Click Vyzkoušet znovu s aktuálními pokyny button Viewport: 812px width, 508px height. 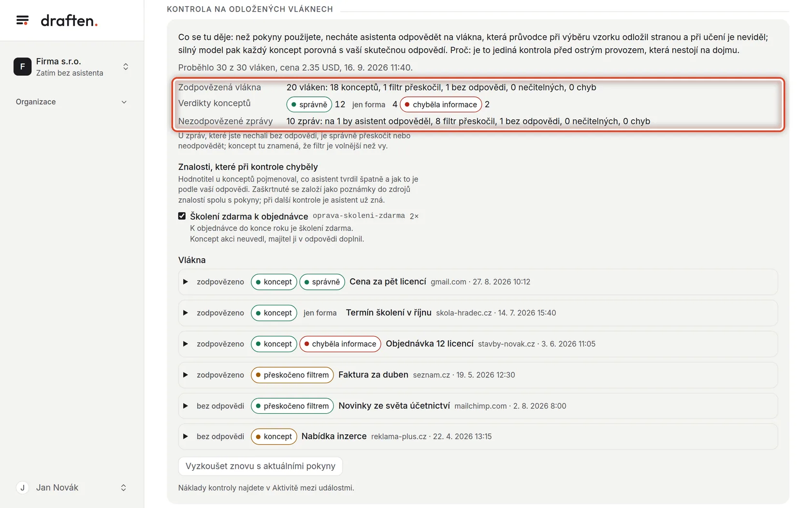pos(261,466)
